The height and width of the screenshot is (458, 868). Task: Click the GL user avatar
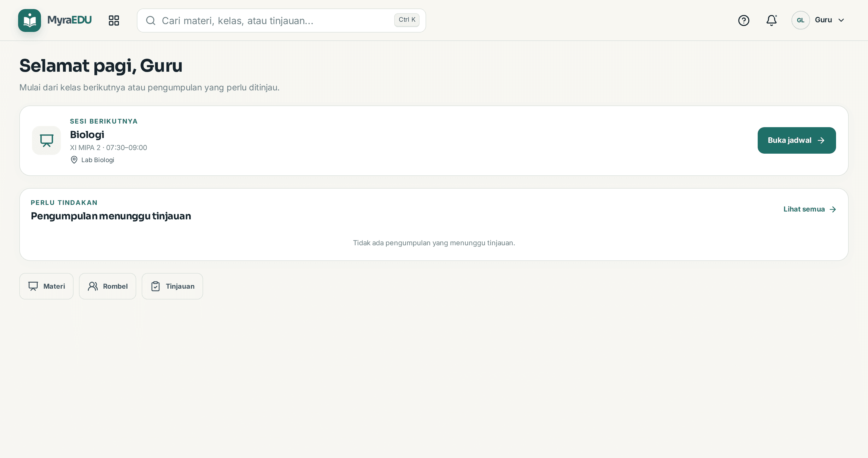tap(800, 20)
